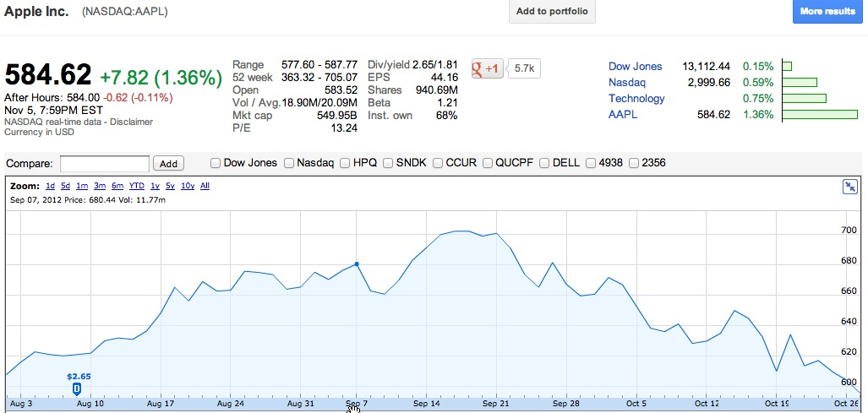Click the $2.65 dividend label
This screenshot has width=868, height=413.
click(79, 377)
